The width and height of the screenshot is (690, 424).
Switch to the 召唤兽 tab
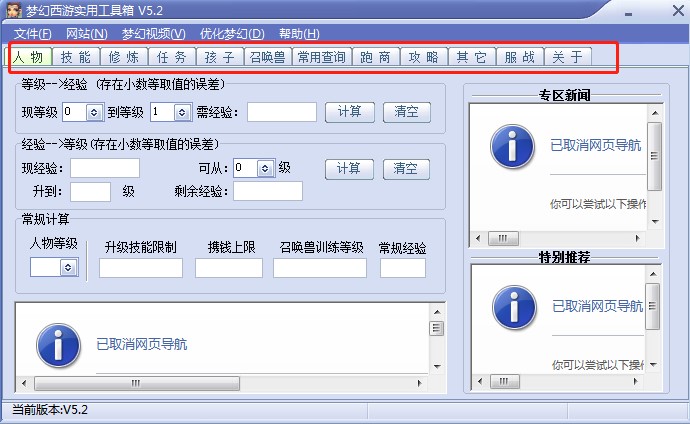[268, 57]
